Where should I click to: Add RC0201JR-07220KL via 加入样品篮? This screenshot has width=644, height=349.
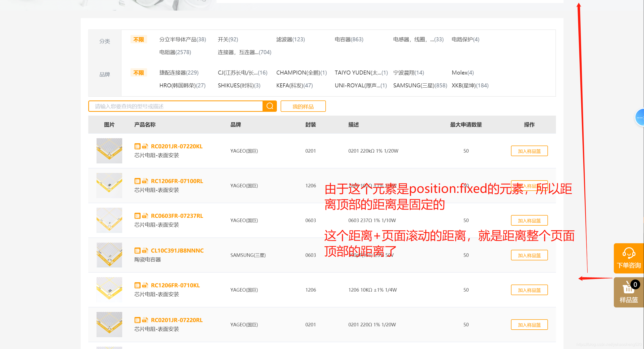pos(529,151)
